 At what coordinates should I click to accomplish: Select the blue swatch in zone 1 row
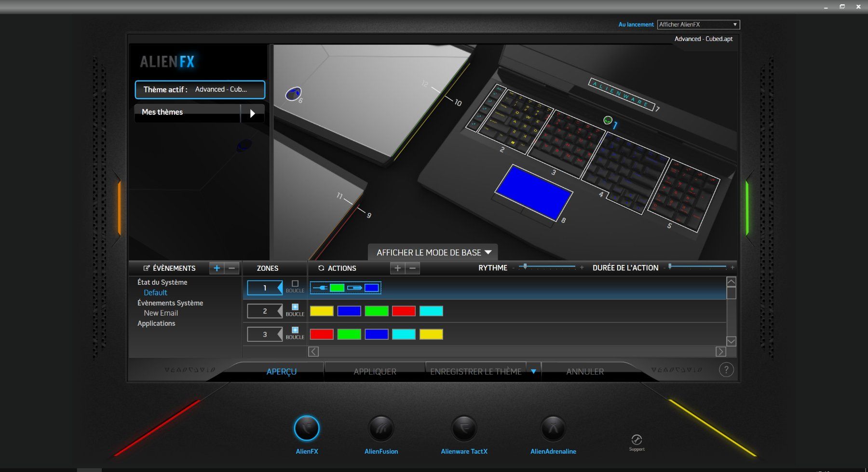coord(371,288)
